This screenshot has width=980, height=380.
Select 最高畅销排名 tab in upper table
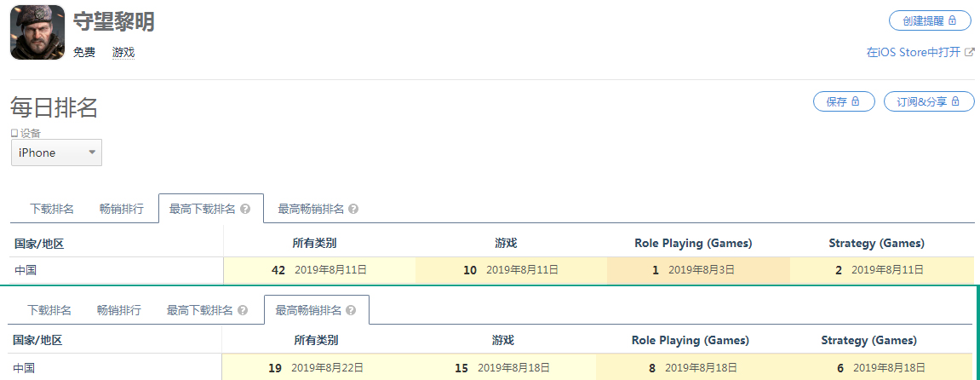311,209
